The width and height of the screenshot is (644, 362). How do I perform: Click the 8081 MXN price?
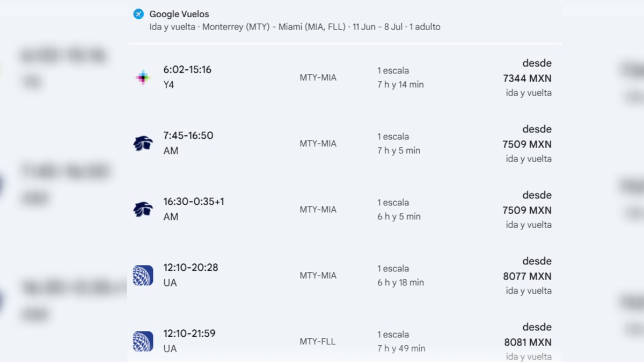(x=528, y=342)
